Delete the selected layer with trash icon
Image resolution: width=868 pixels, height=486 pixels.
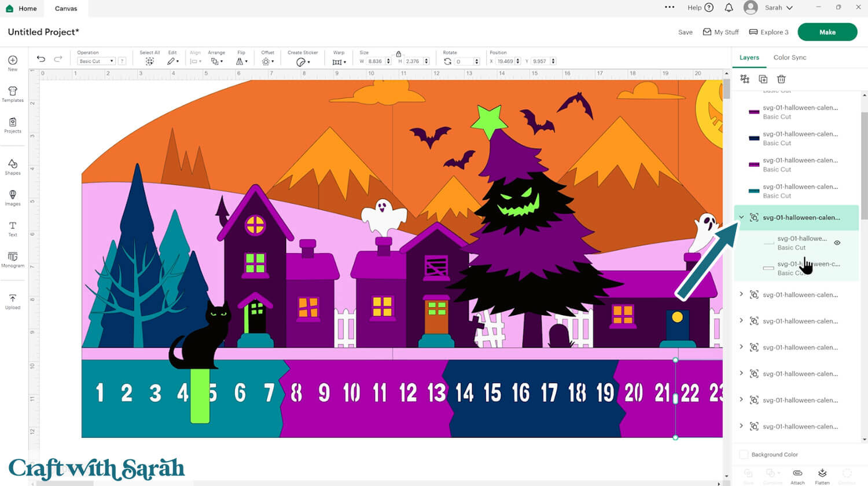[x=781, y=79]
